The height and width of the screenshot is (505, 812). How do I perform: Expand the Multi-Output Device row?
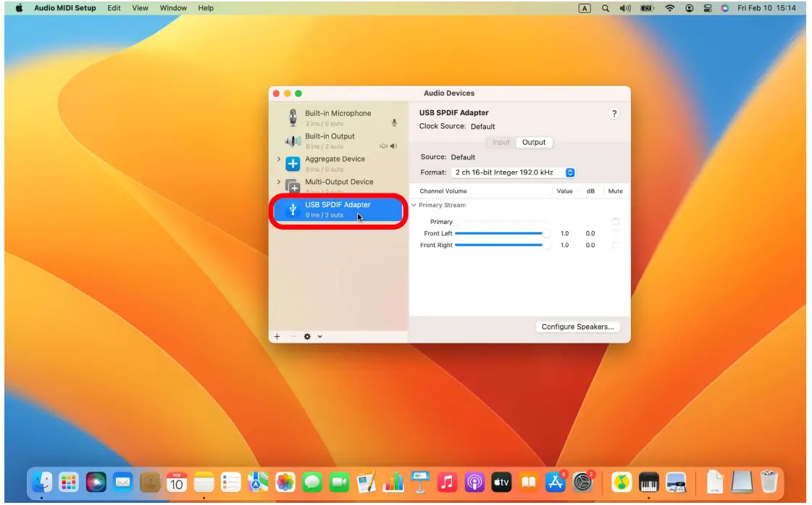pyautogui.click(x=279, y=182)
